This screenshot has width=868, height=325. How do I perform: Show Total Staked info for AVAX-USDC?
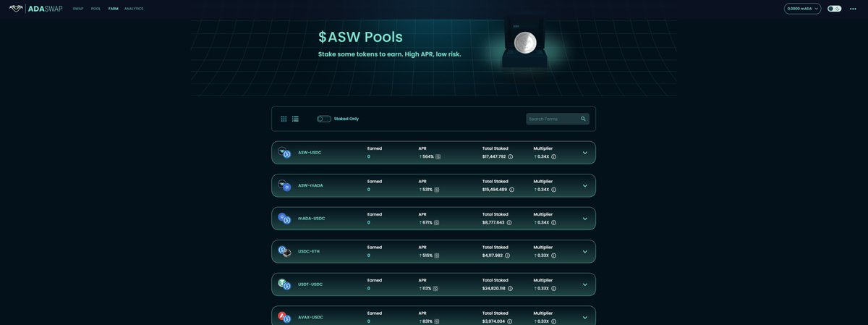(x=510, y=321)
